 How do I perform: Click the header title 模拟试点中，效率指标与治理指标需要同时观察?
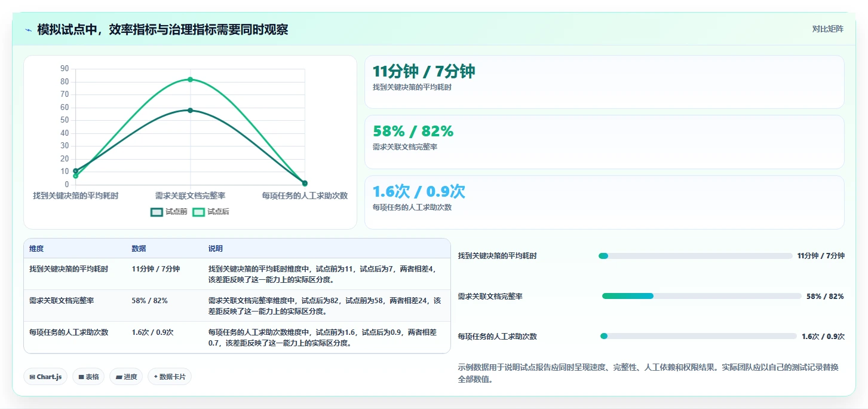click(x=162, y=29)
